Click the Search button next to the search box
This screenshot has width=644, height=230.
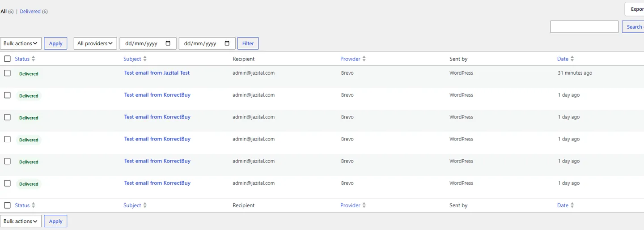pyautogui.click(x=633, y=27)
